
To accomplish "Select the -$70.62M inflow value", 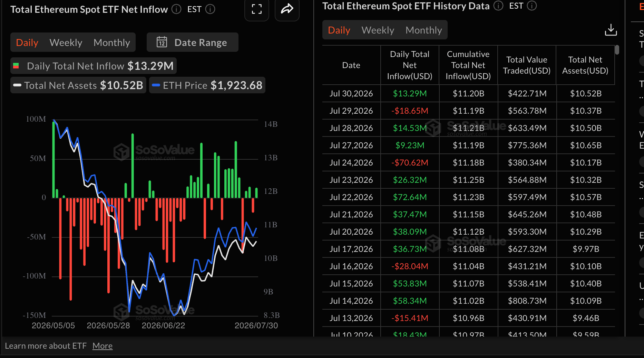I will click(x=410, y=163).
